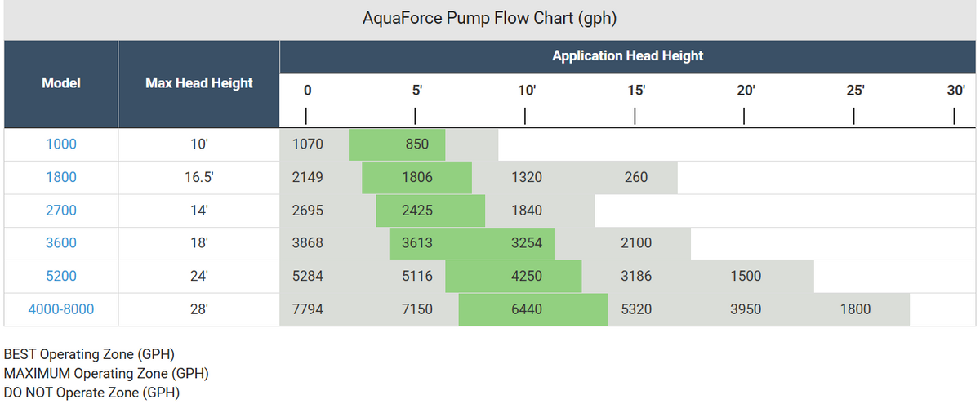The width and height of the screenshot is (980, 404).
Task: Open the 1800 model link
Action: coord(61,177)
